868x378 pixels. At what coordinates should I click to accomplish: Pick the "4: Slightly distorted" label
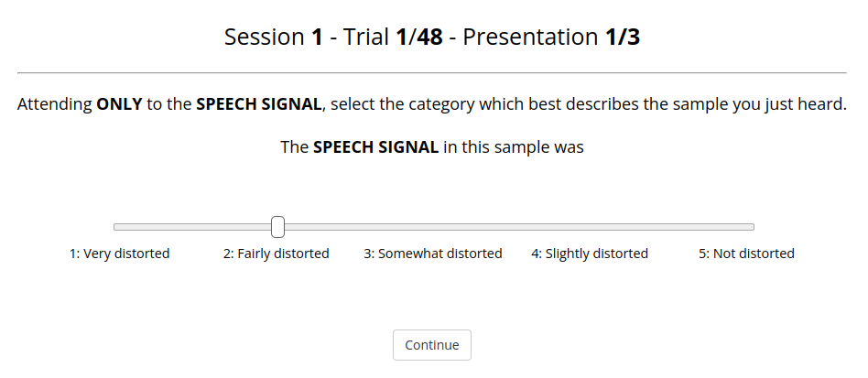(x=590, y=254)
